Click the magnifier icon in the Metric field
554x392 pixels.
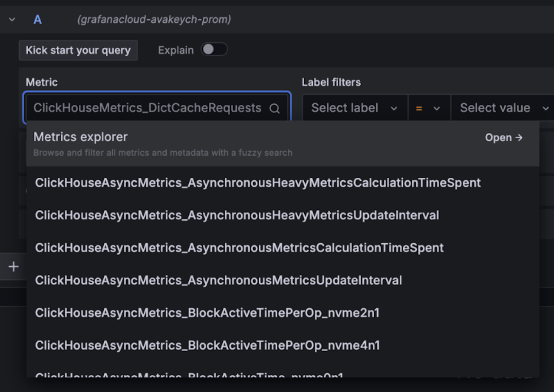[x=274, y=108]
